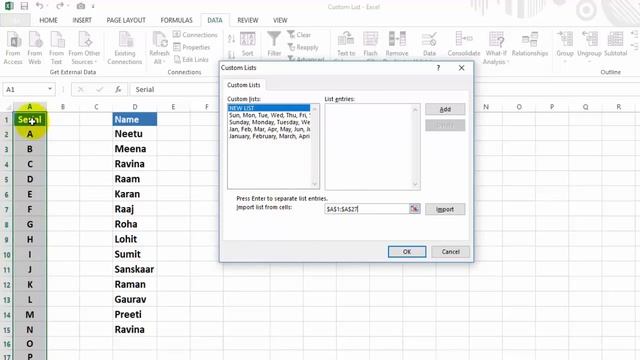Open From Other Sources menu
This screenshot has height=360, width=640.
(84, 48)
